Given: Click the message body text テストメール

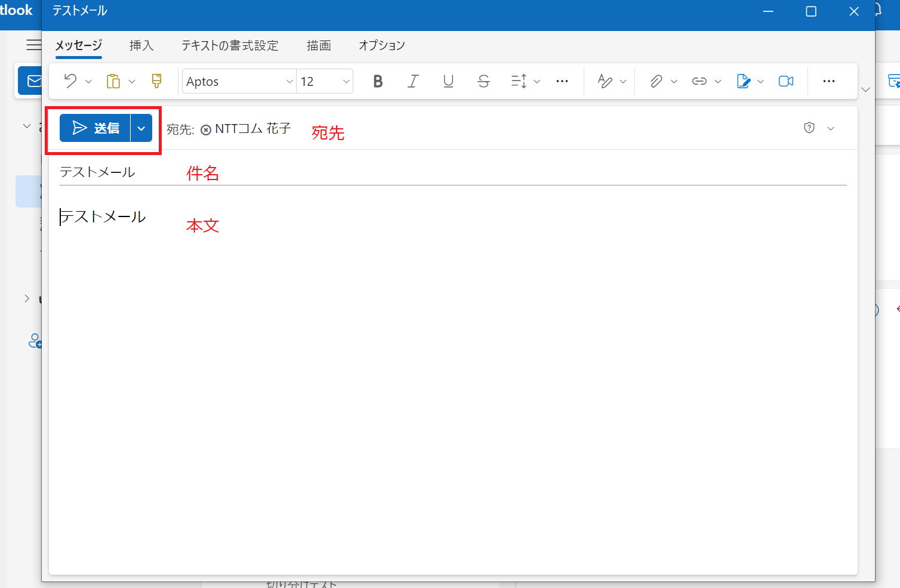Looking at the screenshot, I should click(103, 216).
